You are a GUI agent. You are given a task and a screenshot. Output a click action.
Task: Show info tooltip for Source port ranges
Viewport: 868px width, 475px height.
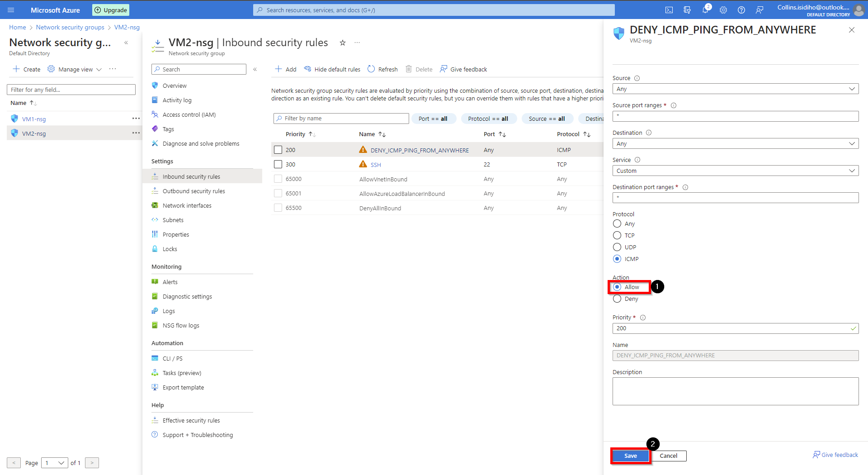(x=674, y=105)
